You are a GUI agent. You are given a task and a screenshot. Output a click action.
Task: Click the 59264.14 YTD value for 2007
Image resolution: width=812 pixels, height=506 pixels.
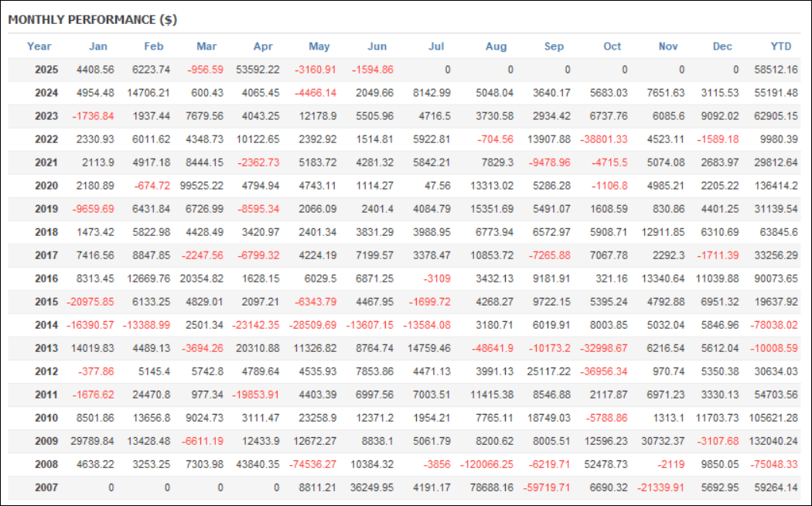(776, 487)
